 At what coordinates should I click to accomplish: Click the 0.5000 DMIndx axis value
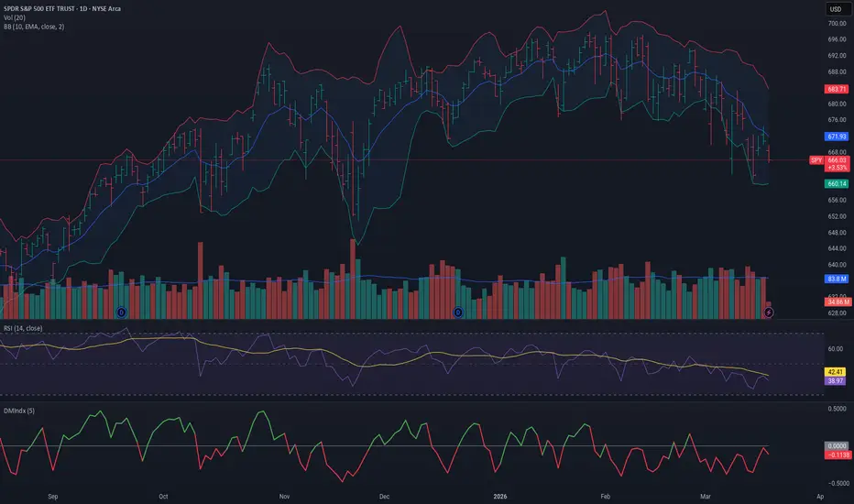pyautogui.click(x=838, y=409)
